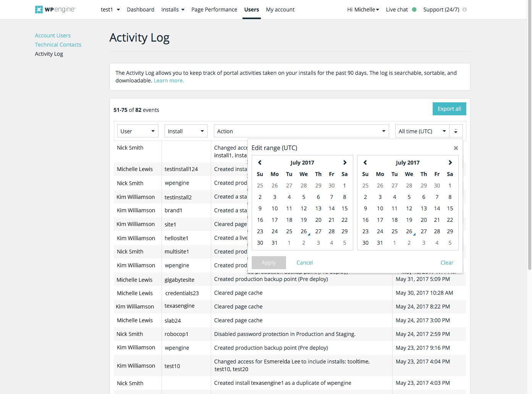Image resolution: width=532 pixels, height=394 pixels.
Task: Open Live chat
Action: (397, 10)
